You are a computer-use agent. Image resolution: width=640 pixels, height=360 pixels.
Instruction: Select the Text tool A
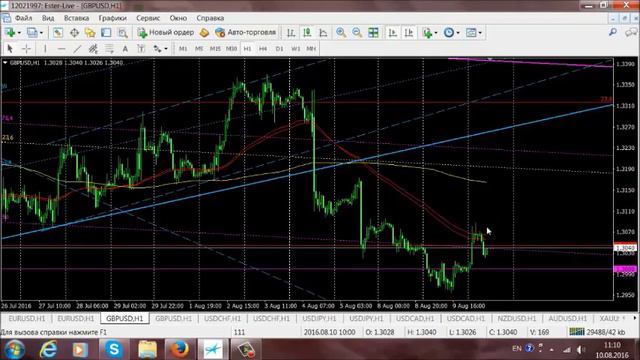click(x=125, y=49)
